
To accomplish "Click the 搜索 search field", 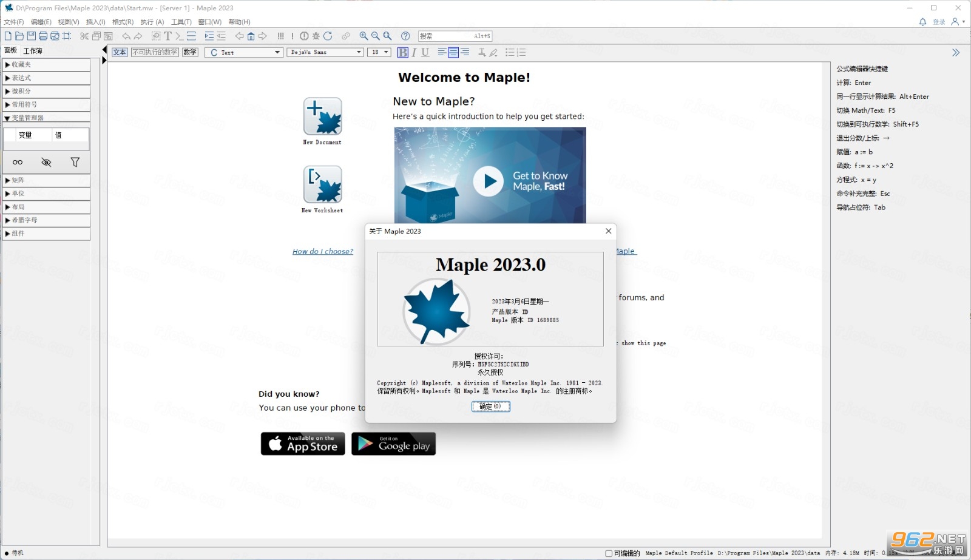I will (455, 36).
